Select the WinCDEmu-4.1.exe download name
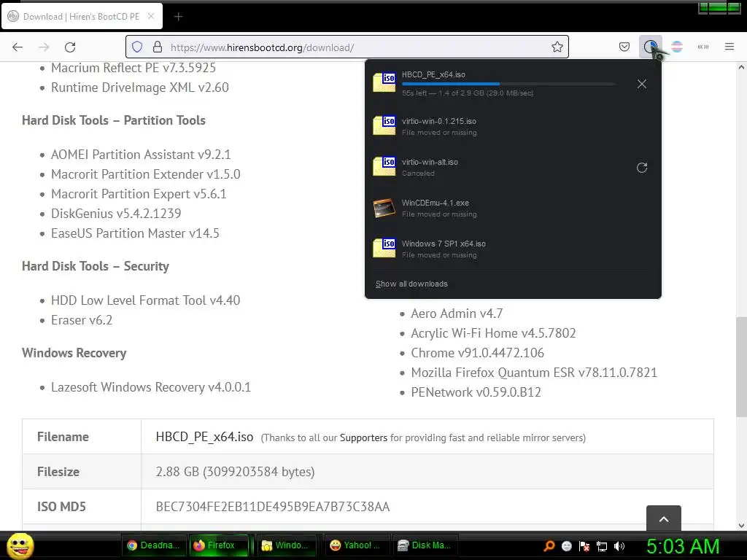Screen dimensions: 747x560 (x=435, y=203)
